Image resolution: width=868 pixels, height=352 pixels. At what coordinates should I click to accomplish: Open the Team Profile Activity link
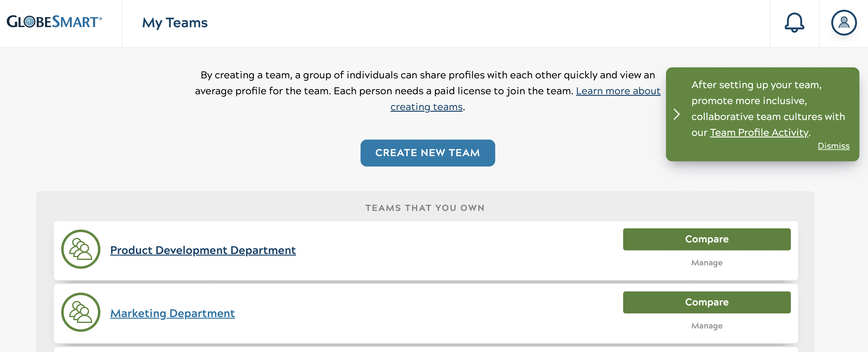click(x=759, y=133)
